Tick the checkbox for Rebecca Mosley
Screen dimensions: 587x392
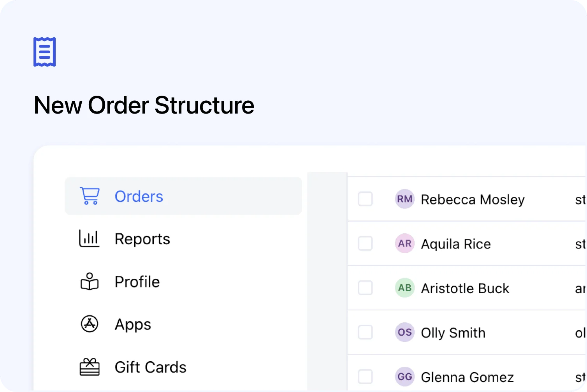(366, 199)
